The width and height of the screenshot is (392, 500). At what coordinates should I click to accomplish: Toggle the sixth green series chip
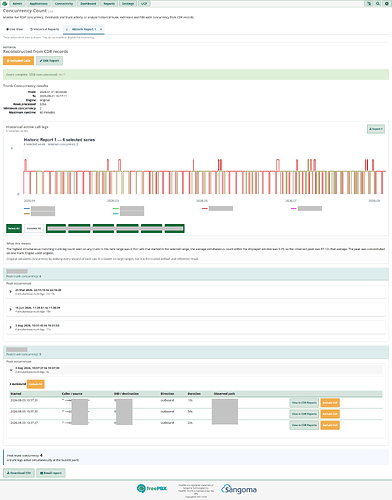point(174,228)
